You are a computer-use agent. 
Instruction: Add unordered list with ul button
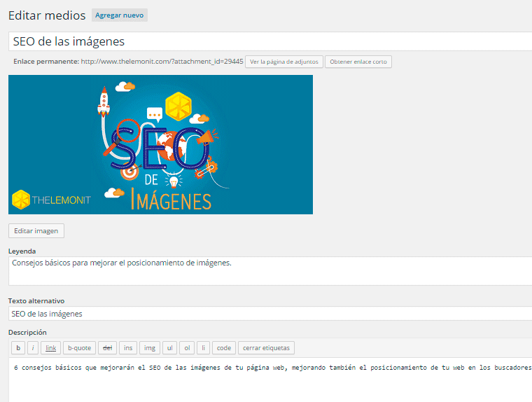[170, 348]
